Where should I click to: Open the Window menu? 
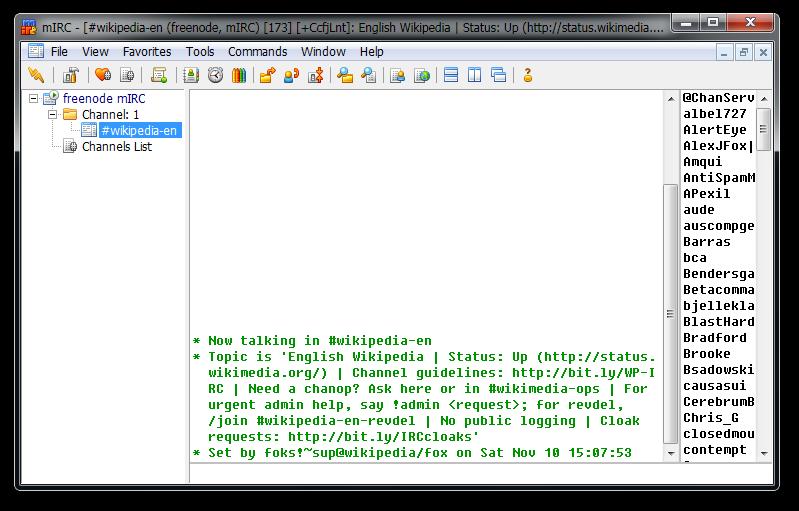[323, 51]
